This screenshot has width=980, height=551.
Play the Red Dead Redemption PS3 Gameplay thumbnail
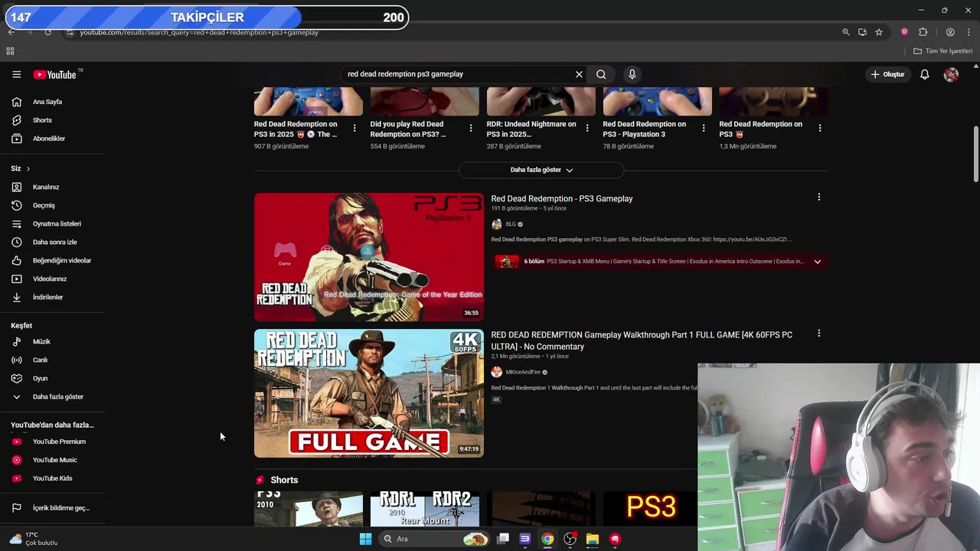tap(369, 256)
